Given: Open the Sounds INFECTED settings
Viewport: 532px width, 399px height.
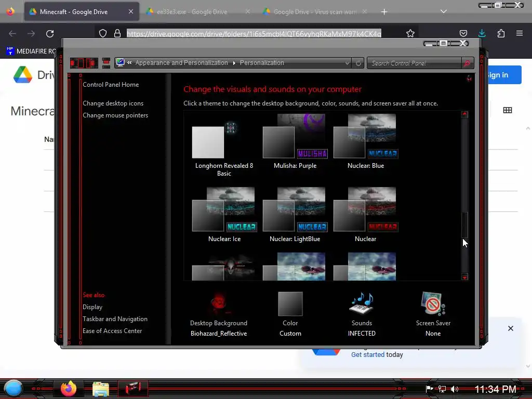Looking at the screenshot, I should (362, 314).
